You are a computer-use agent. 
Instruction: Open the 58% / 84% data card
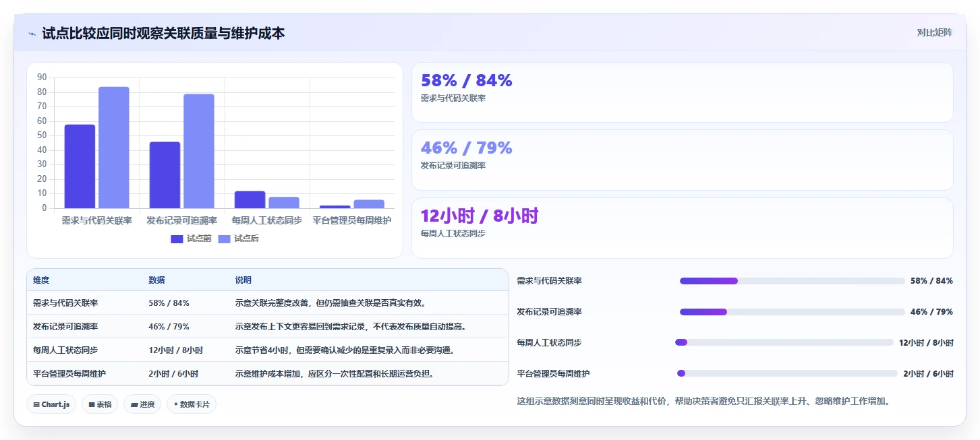click(682, 92)
